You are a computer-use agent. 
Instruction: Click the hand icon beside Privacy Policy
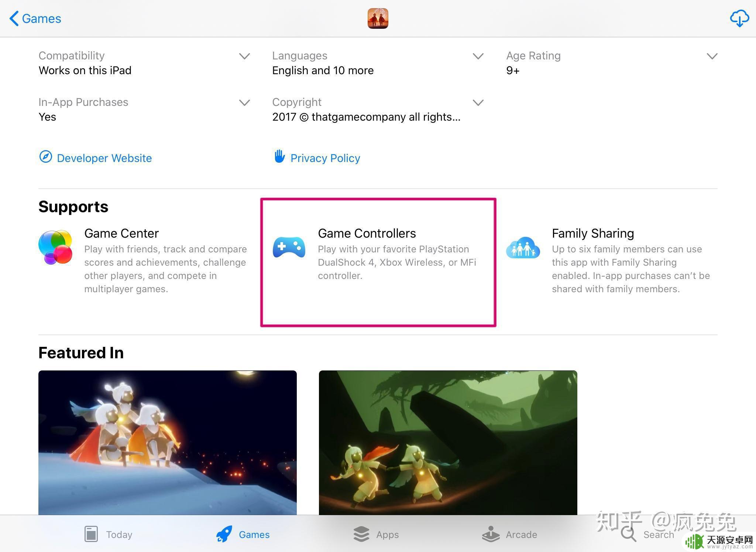tap(279, 156)
